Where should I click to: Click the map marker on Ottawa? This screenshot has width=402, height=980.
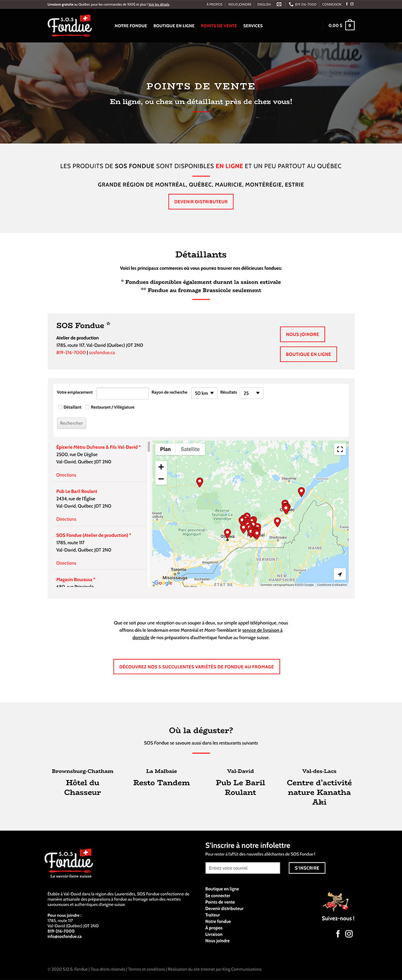pyautogui.click(x=227, y=533)
